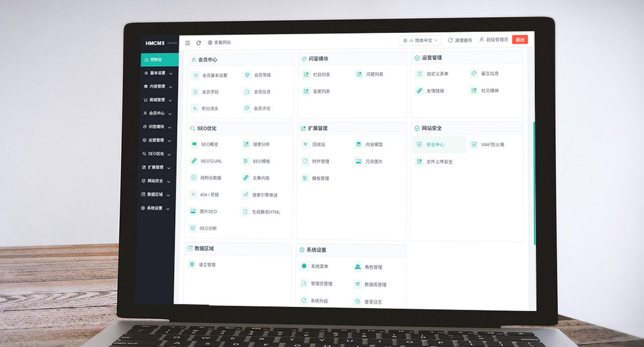Select 控制台 in the sidebar
The width and height of the screenshot is (644, 347).
(x=159, y=59)
